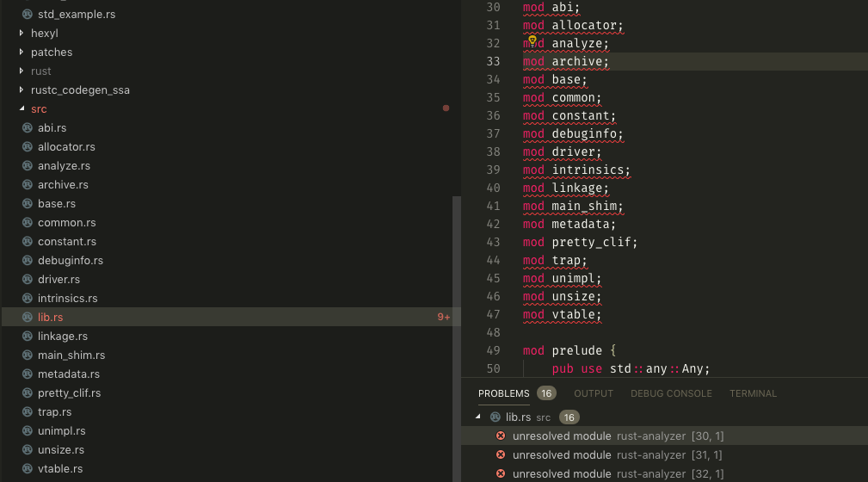Open unsize.rs file
This screenshot has height=482, width=868.
pos(61,450)
